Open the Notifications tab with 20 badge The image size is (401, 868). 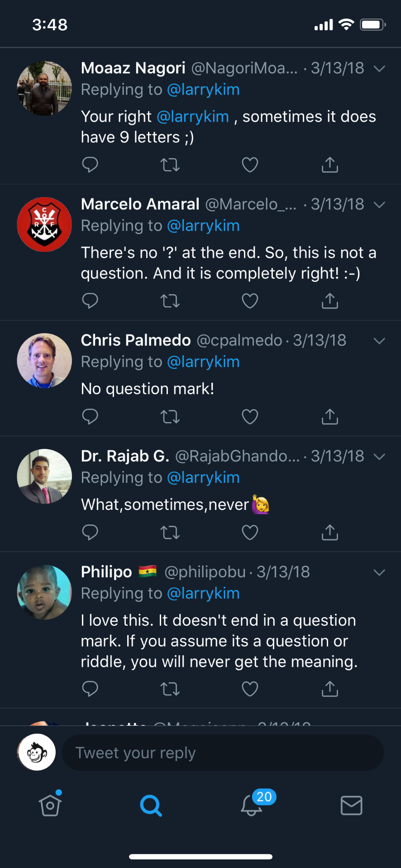tap(252, 806)
